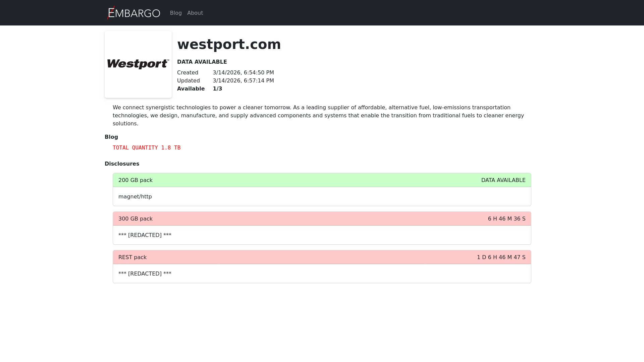Click the westport.com page title

[x=229, y=44]
